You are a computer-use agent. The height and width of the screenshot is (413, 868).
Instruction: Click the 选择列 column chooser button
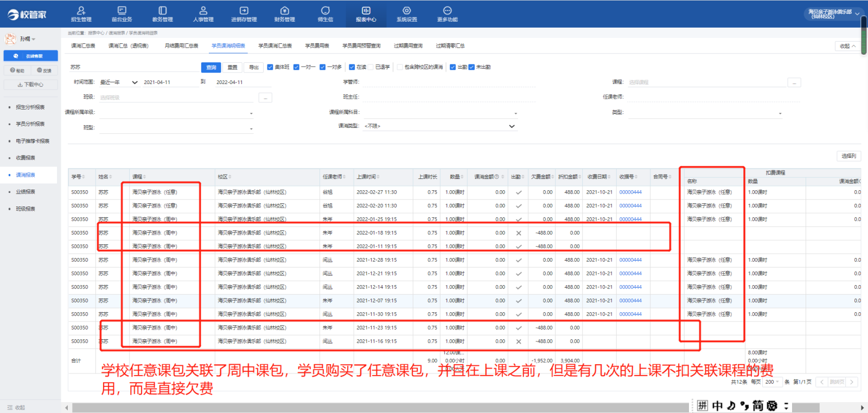click(x=848, y=156)
